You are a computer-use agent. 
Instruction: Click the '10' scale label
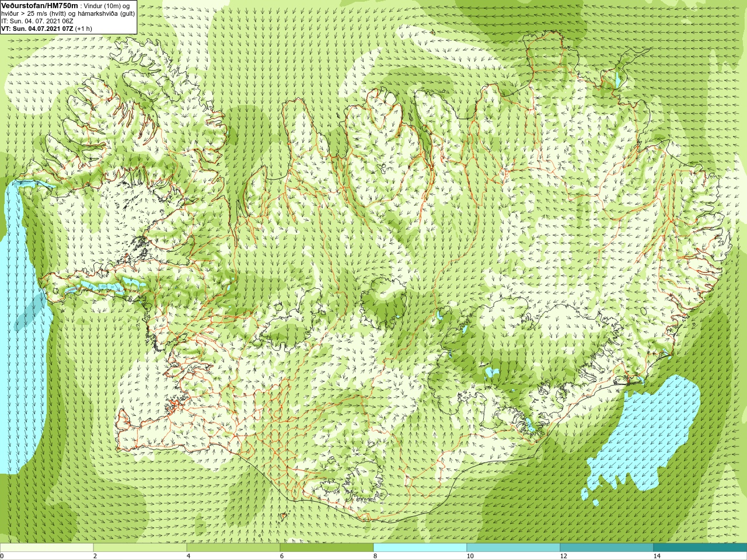point(469,556)
